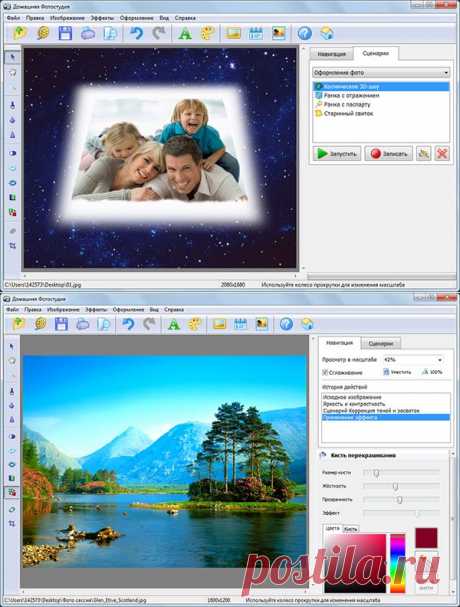This screenshot has width=460, height=607.
Task: Click Save floppy icon in upper window
Action: [x=65, y=33]
